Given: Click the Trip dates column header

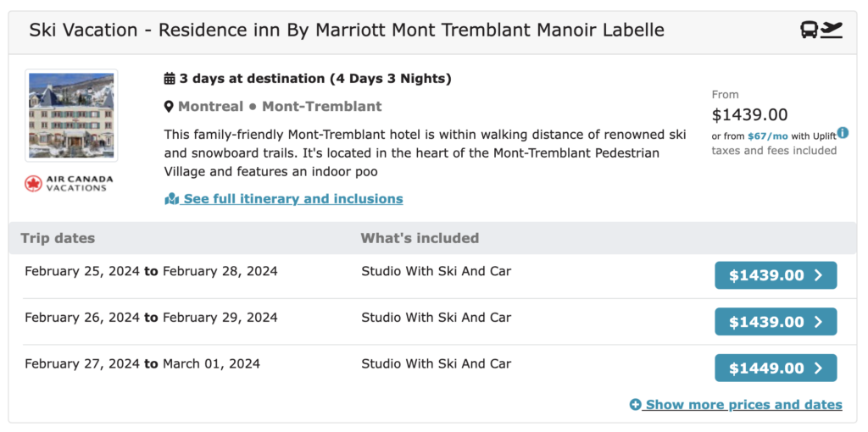Looking at the screenshot, I should pyautogui.click(x=58, y=238).
